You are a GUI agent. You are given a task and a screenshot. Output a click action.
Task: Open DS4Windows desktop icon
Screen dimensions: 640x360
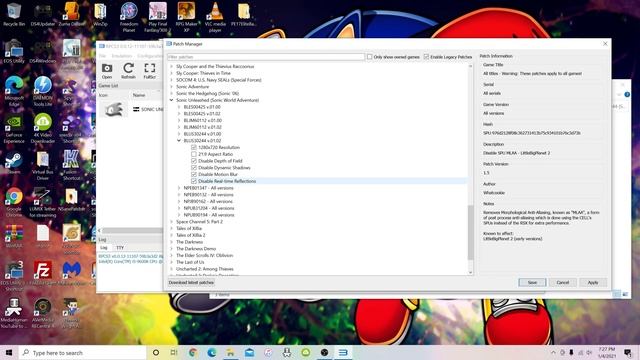42,51
